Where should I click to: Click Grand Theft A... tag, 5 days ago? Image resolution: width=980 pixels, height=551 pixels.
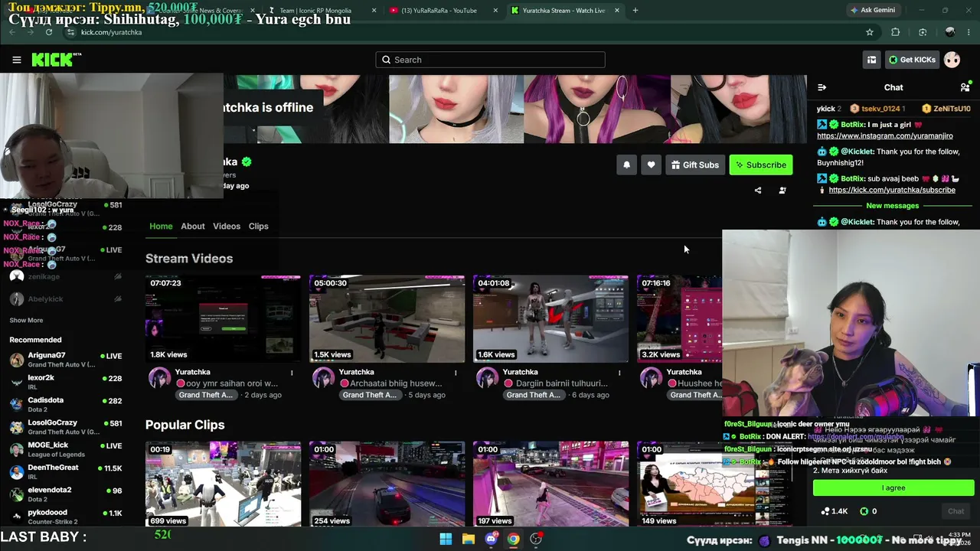pyautogui.click(x=370, y=395)
